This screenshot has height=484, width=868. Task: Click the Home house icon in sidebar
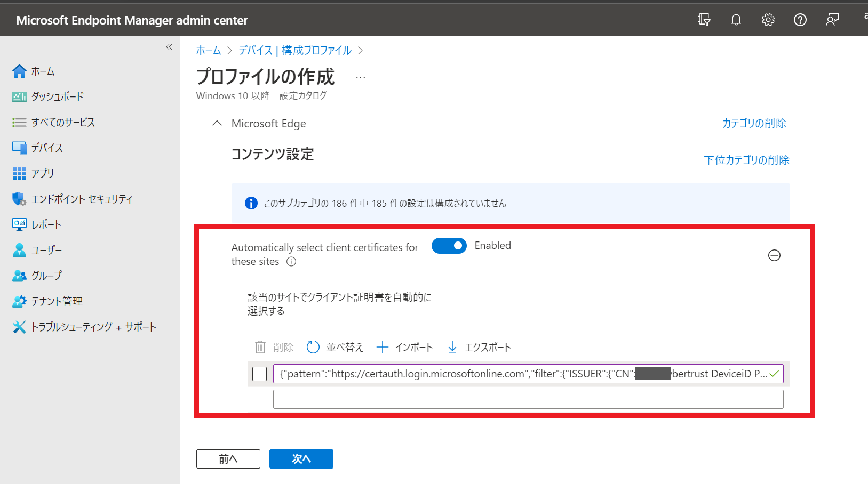click(19, 71)
